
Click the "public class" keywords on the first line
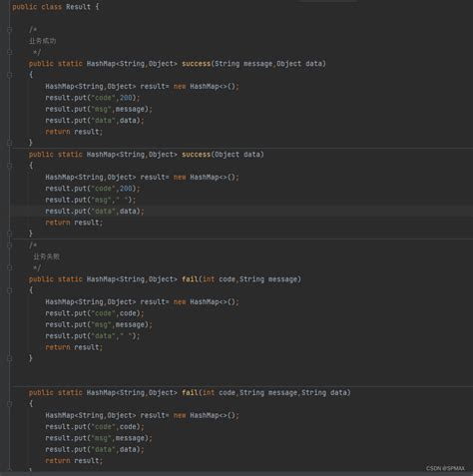tap(37, 7)
